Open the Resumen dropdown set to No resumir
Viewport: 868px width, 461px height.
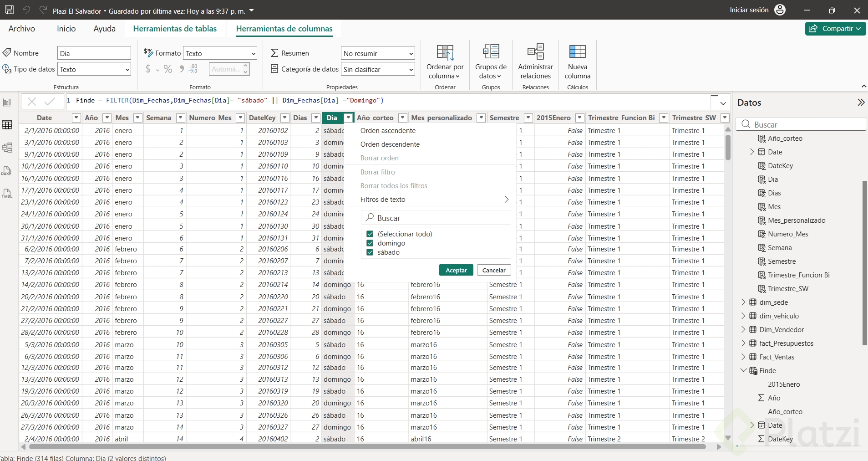tap(378, 53)
